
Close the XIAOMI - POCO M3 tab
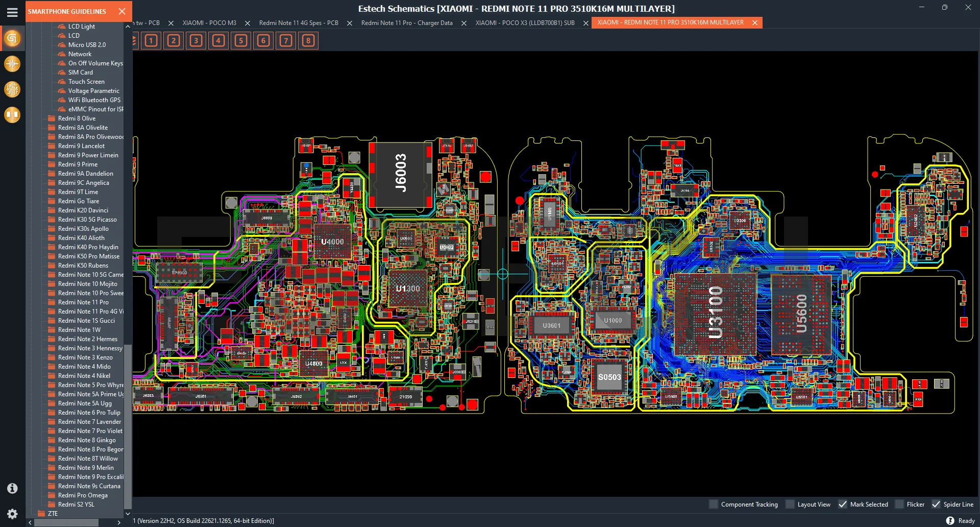point(248,23)
